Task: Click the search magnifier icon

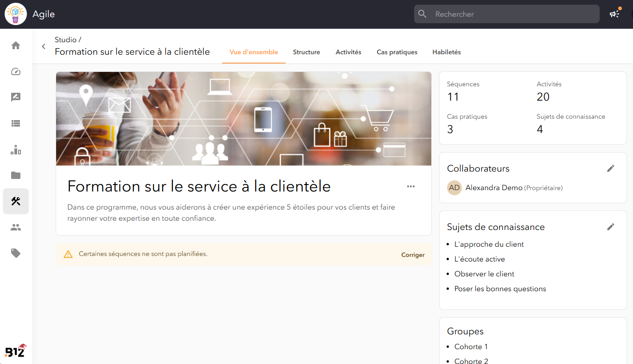Action: [422, 14]
